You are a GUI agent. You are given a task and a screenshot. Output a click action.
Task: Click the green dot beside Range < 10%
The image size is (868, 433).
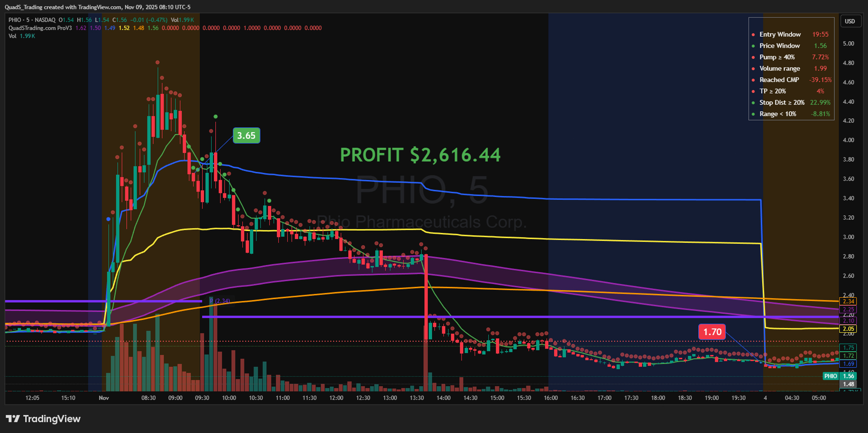753,114
